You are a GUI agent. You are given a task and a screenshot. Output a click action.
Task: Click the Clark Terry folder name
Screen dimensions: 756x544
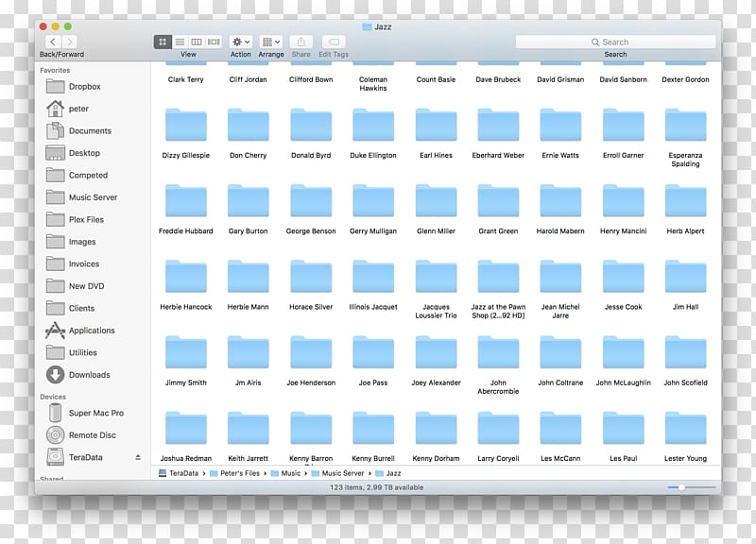coord(186,79)
